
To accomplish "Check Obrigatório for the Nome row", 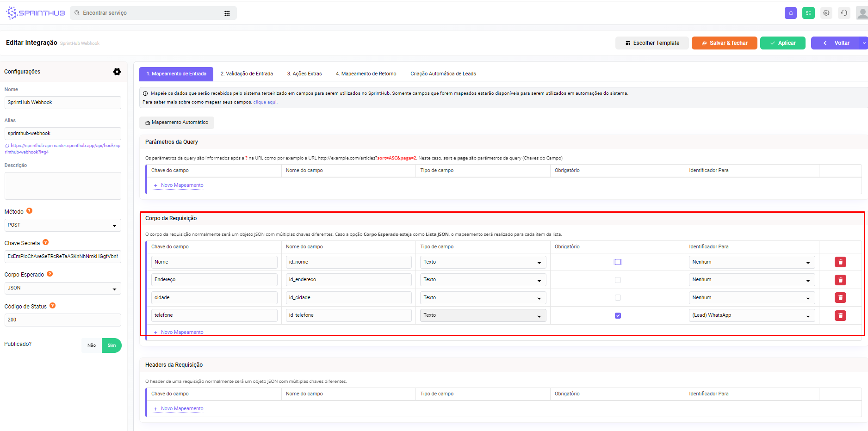I will click(618, 262).
